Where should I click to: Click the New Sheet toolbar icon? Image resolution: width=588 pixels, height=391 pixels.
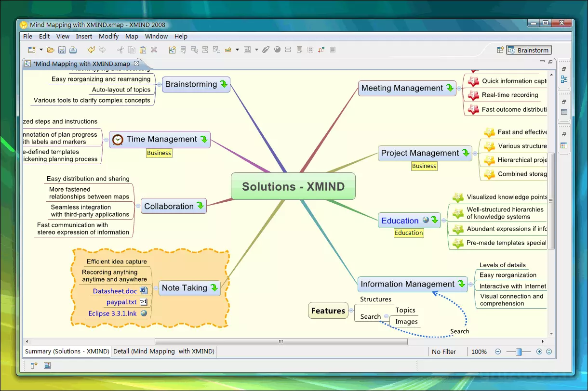(x=173, y=50)
